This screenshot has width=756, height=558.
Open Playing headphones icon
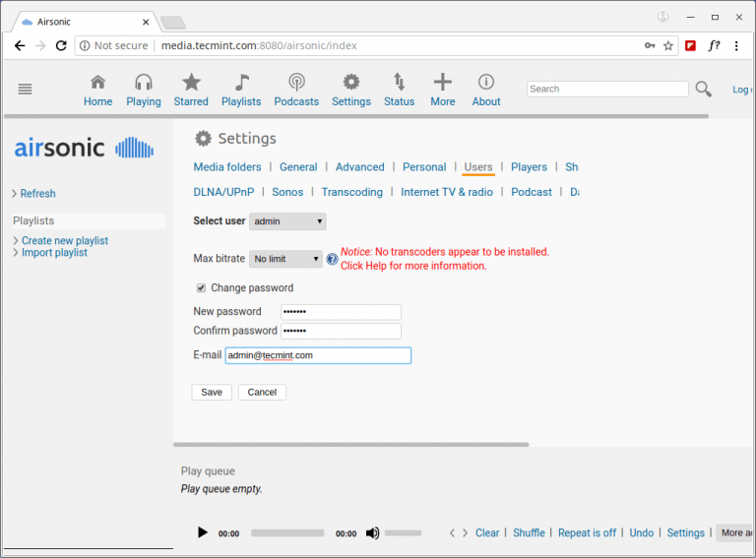[x=143, y=82]
